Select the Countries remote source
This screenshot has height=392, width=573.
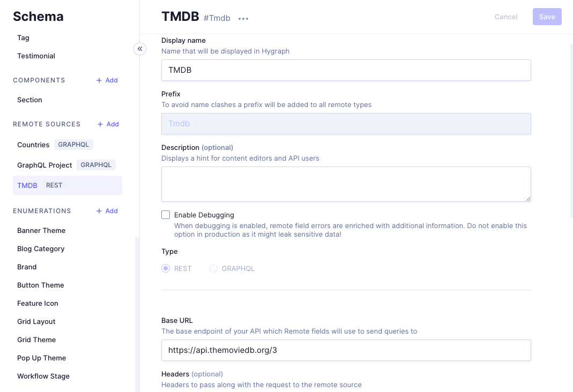point(33,145)
